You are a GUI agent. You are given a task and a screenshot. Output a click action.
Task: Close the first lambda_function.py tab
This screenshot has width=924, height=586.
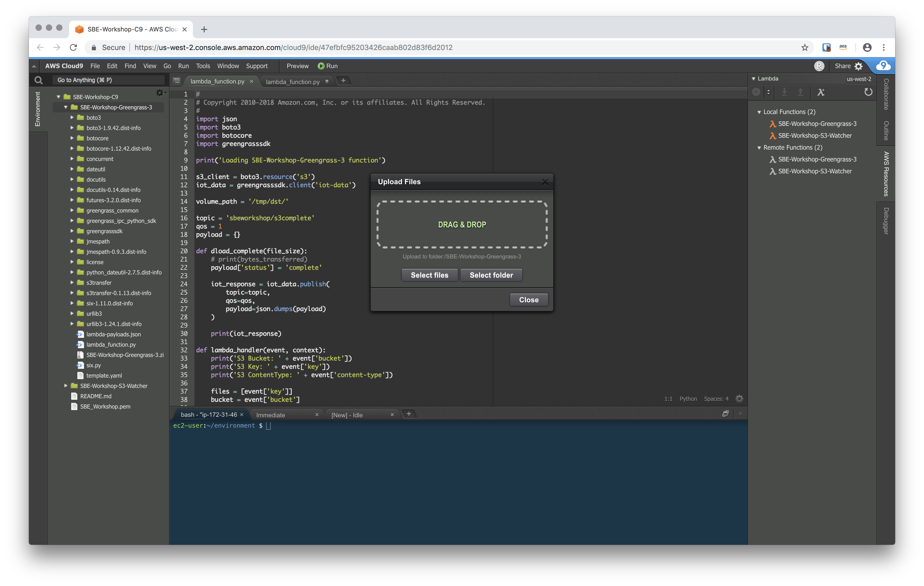[x=251, y=82]
